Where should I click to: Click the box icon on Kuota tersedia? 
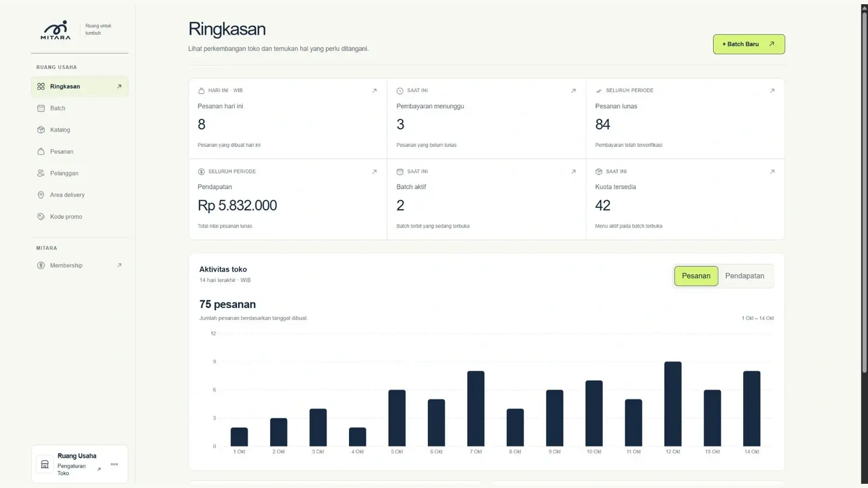(599, 172)
